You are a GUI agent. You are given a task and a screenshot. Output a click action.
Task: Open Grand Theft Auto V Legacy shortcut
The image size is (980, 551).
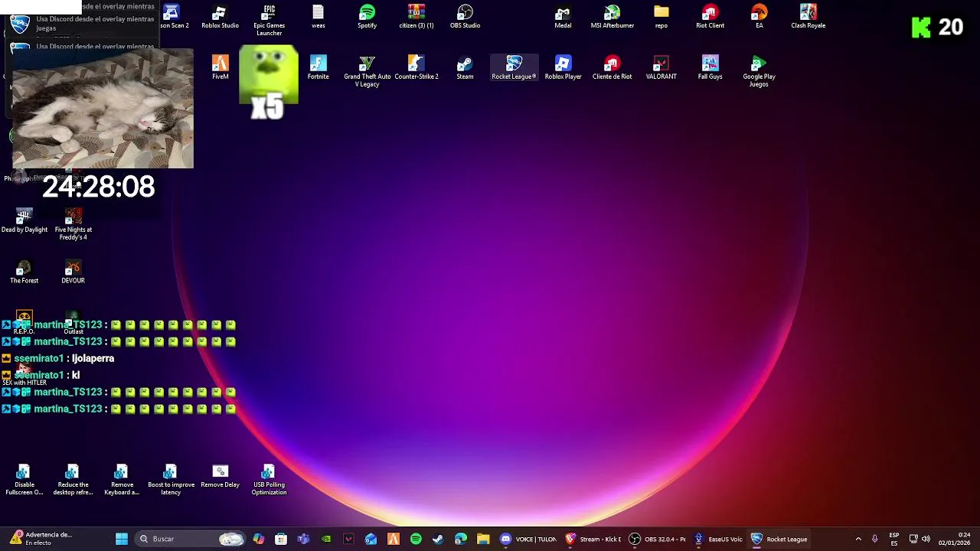click(x=367, y=71)
